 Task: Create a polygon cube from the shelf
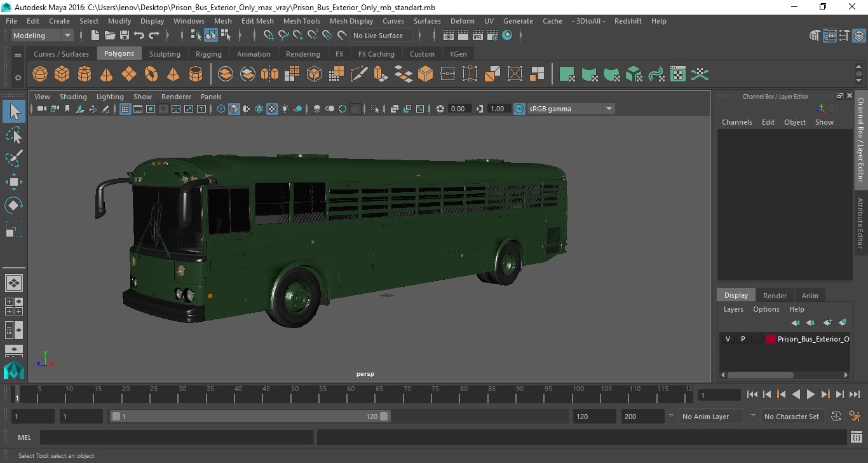[62, 74]
